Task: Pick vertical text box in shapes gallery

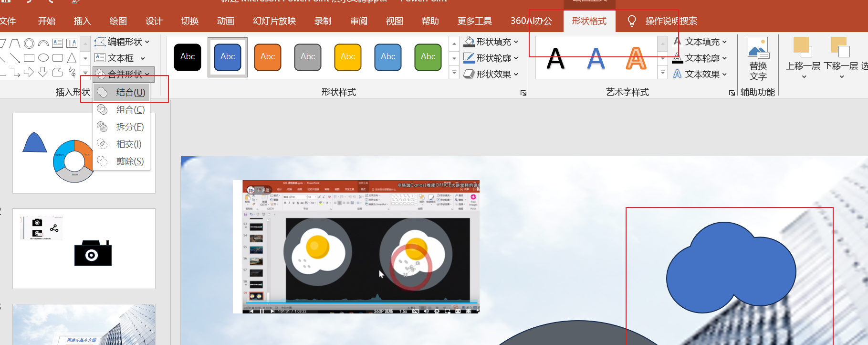Action: click(72, 43)
